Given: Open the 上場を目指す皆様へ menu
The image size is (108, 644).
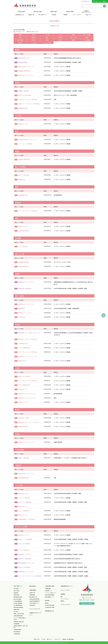Looking at the screenshot, I should tap(38, 12).
